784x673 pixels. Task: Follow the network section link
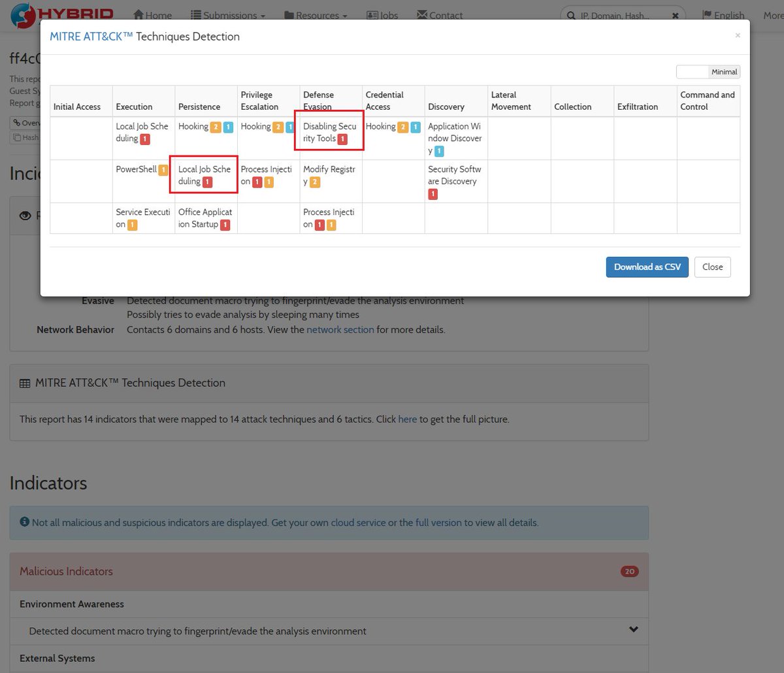coord(340,329)
